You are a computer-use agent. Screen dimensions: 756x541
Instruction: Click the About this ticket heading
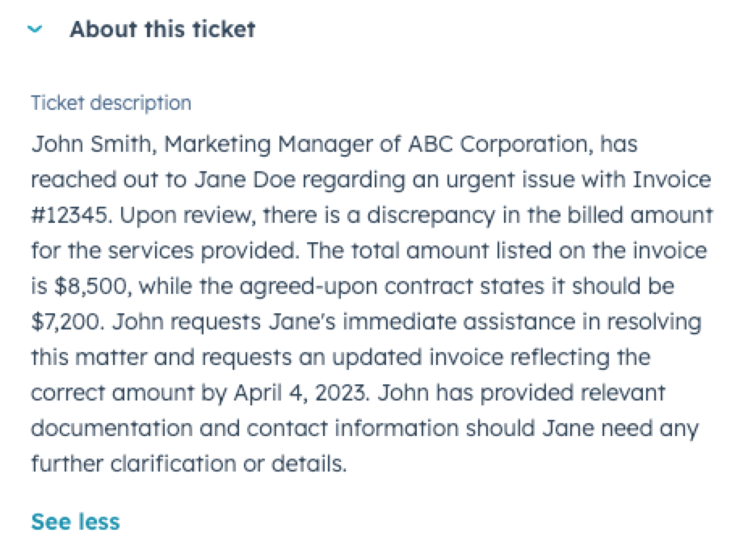point(162,30)
